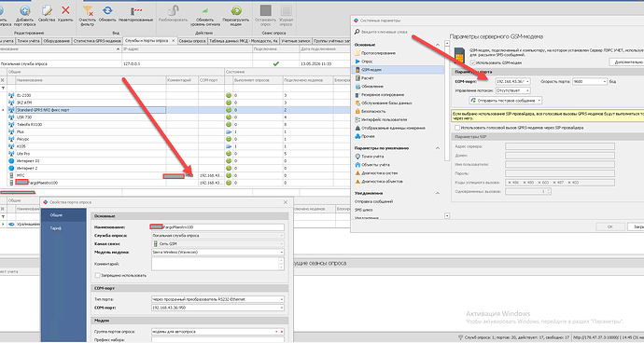Toggle Использовать GSM-модем checkbox
The height and width of the screenshot is (343, 644).
tap(472, 62)
